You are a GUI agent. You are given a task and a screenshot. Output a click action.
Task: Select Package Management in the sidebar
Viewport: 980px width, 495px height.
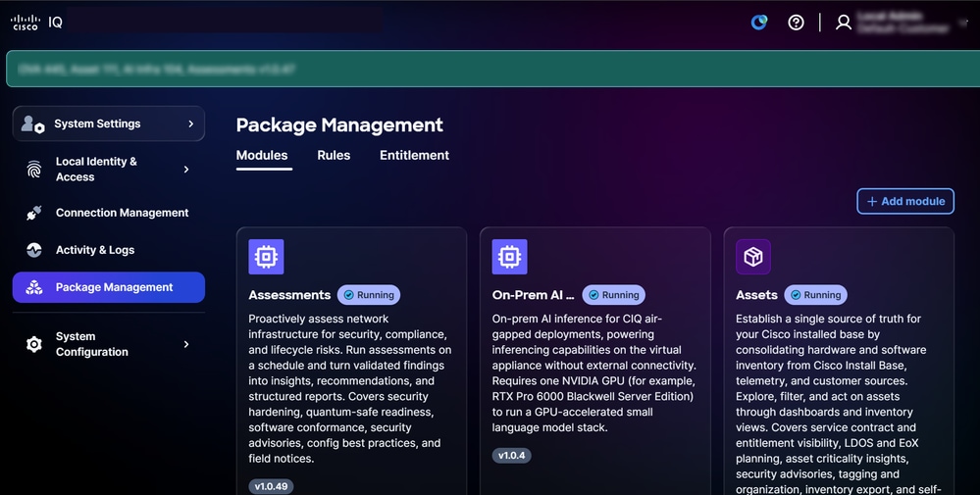(x=109, y=287)
